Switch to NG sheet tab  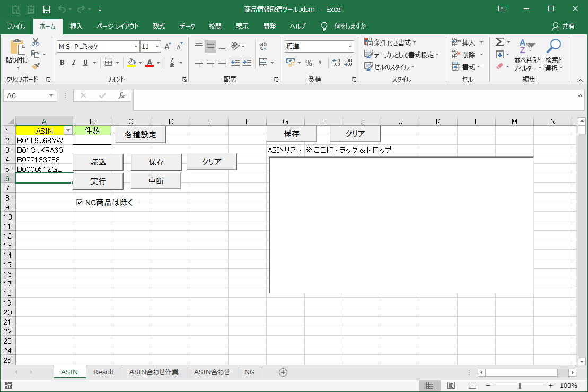click(249, 372)
